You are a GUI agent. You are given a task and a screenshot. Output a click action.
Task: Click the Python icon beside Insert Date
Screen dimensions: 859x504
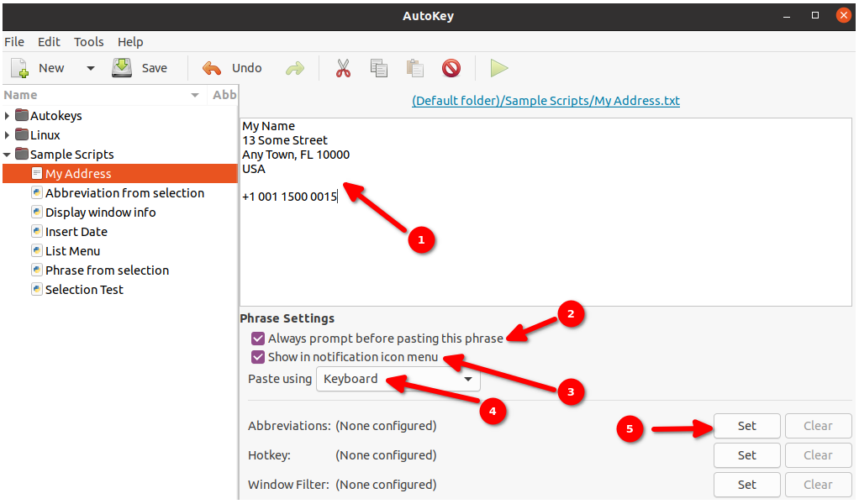click(37, 232)
